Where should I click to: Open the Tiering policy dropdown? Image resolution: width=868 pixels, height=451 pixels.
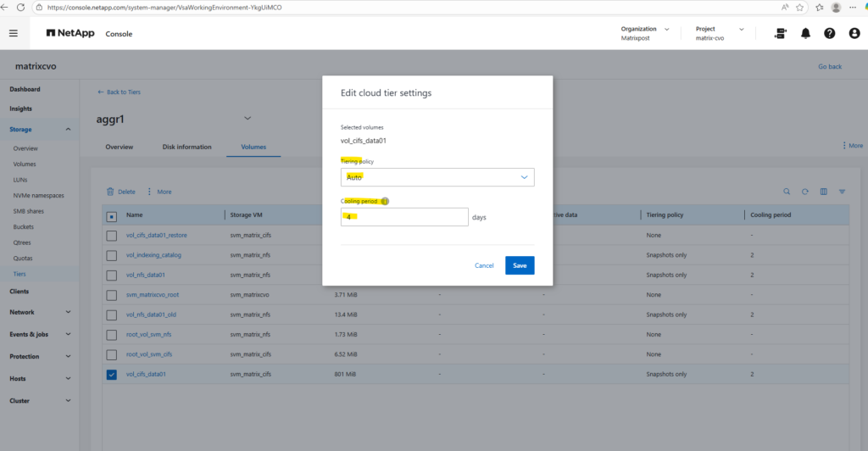[437, 177]
